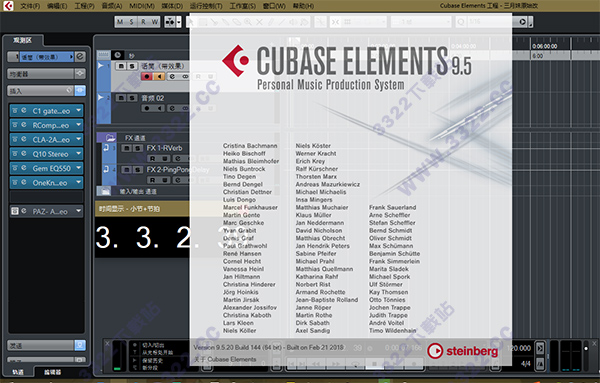The height and width of the screenshot is (383, 600).
Task: Open editor for OneKn insert plugin
Action: pyautogui.click(x=24, y=182)
